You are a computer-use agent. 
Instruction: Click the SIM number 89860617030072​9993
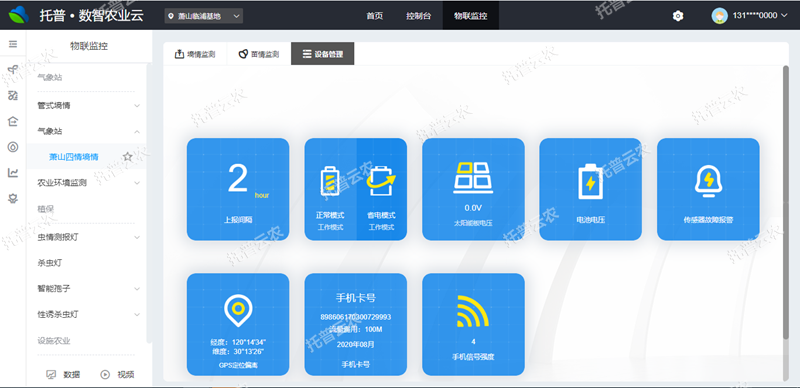(x=356, y=317)
